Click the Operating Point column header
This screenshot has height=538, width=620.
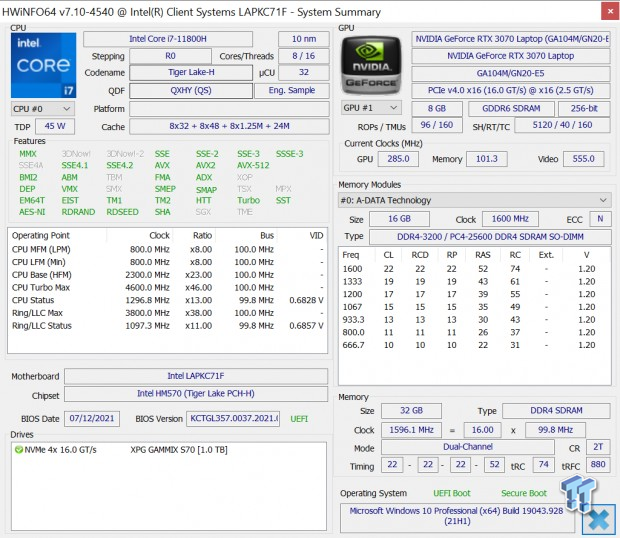click(x=41, y=236)
